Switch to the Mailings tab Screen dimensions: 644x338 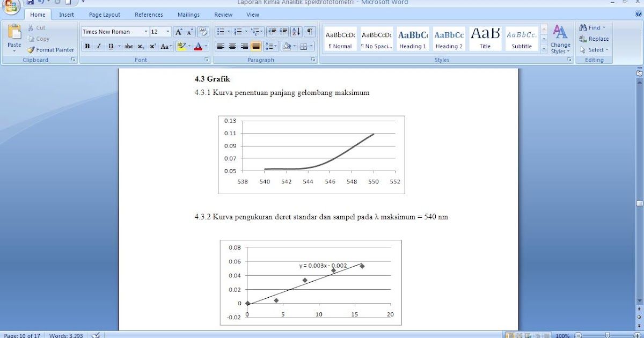tap(188, 14)
